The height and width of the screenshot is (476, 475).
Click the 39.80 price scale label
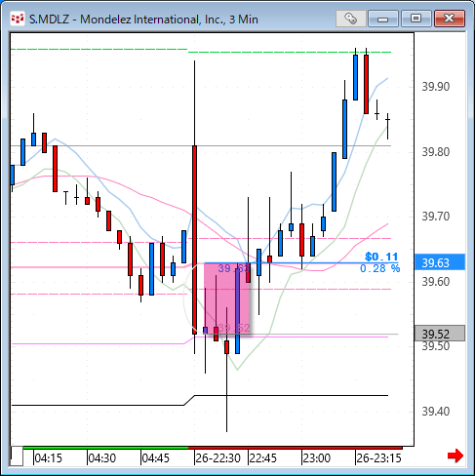click(436, 152)
